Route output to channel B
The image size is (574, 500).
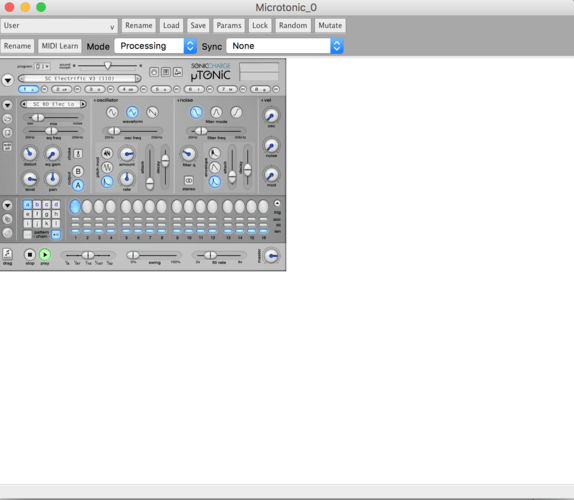click(78, 171)
